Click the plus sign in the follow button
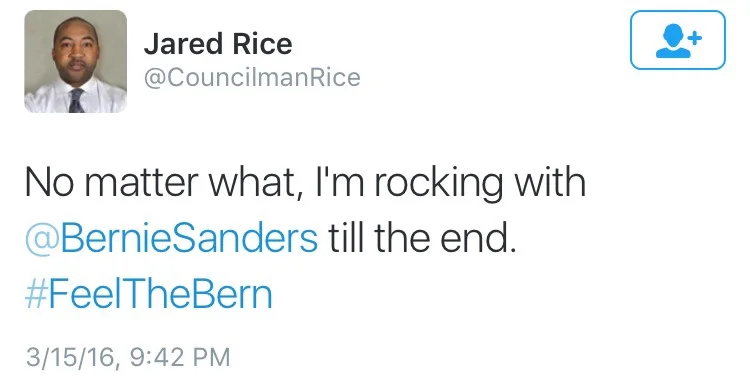Viewport: 750px width, 377px height. click(696, 37)
